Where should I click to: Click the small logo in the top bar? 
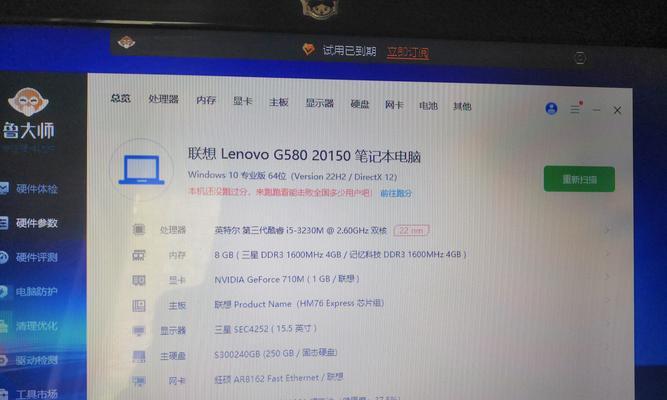click(126, 42)
